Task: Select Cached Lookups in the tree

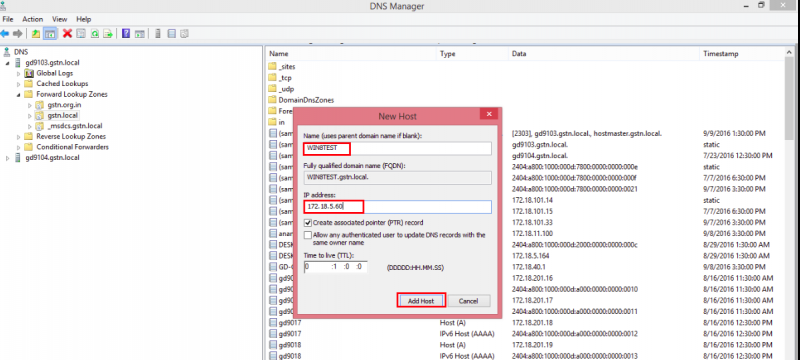Action: [62, 83]
